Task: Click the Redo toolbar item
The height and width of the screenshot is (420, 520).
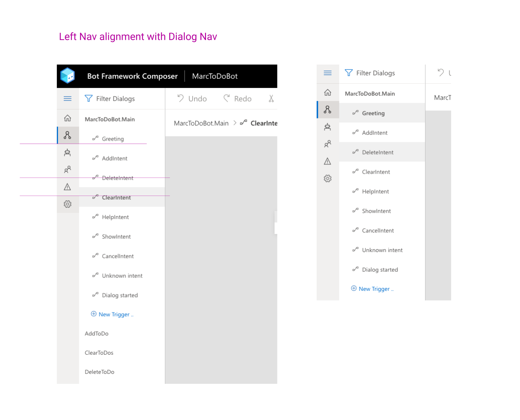Action: click(237, 98)
